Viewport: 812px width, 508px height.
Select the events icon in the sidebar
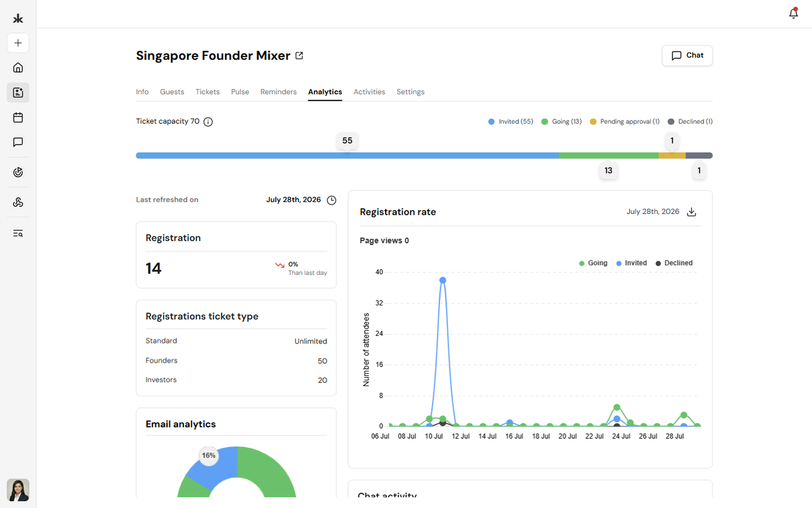18,93
